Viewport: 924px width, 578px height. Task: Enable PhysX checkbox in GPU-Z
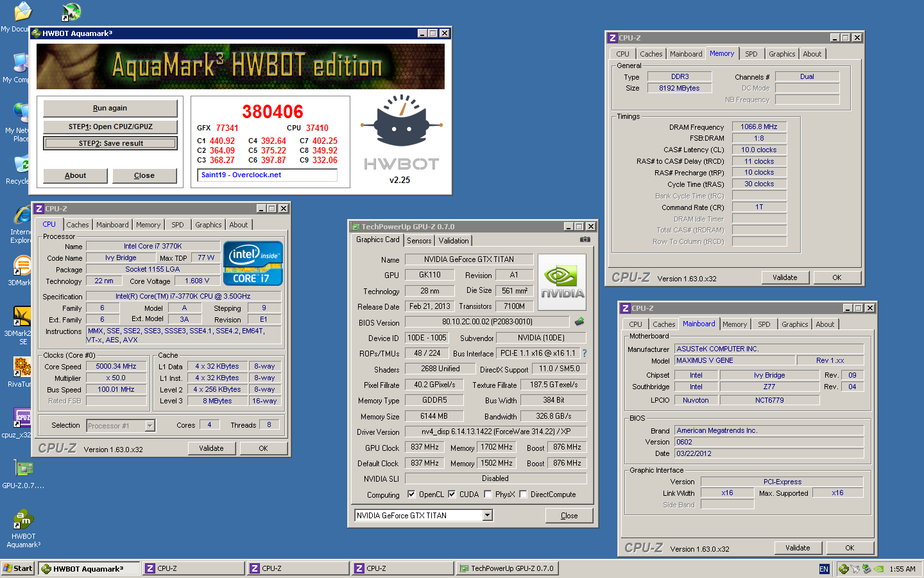pyautogui.click(x=488, y=495)
